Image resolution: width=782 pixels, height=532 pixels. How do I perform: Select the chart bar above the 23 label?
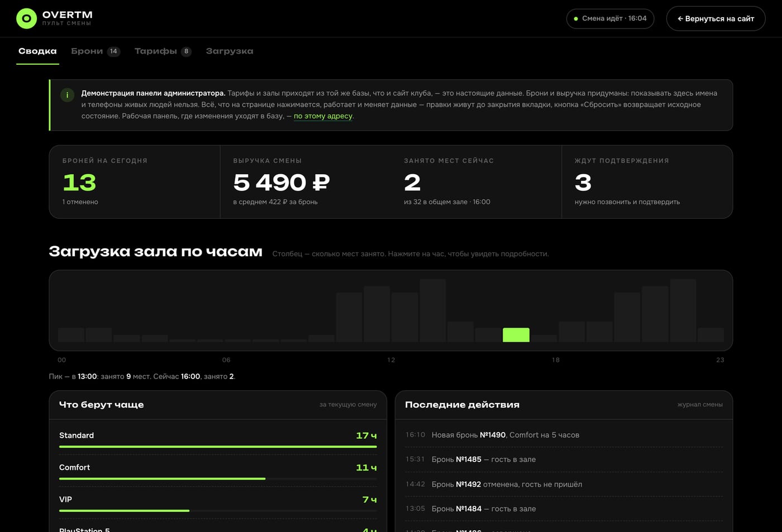click(x=711, y=334)
